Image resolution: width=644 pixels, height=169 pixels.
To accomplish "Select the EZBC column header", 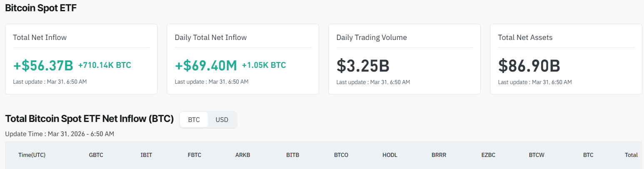I will pos(488,155).
